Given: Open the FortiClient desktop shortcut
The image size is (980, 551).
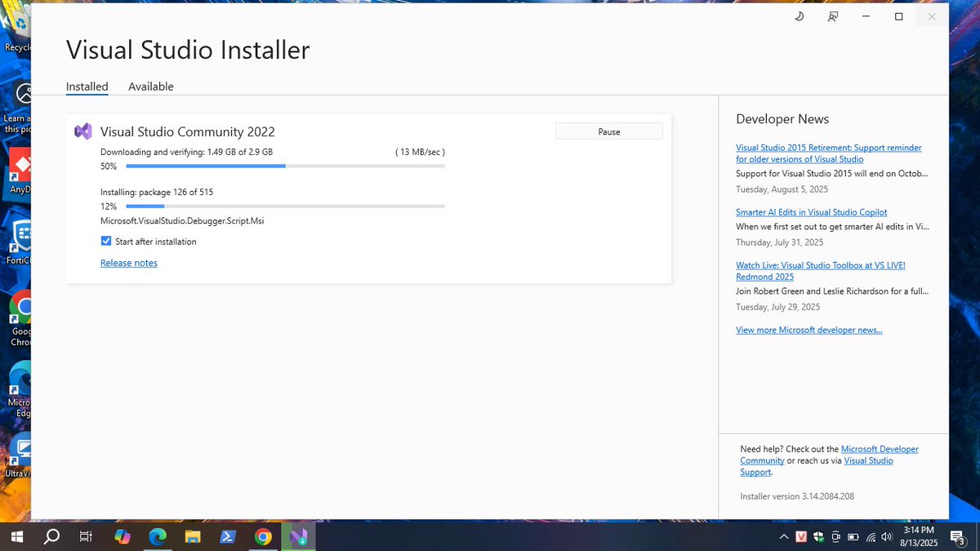Looking at the screenshot, I should [20, 242].
